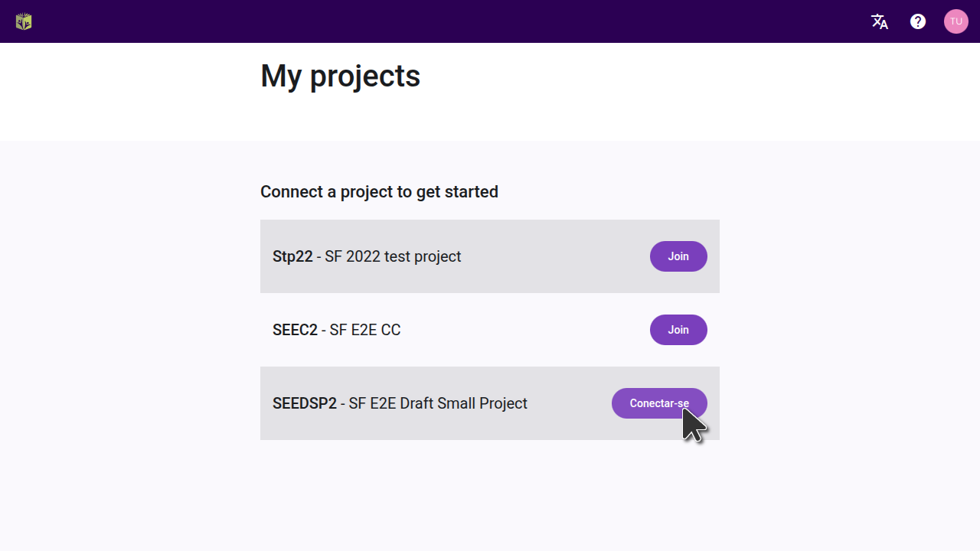
Task: Select the "SF E2E Draft Small Project" title
Action: click(x=438, y=403)
